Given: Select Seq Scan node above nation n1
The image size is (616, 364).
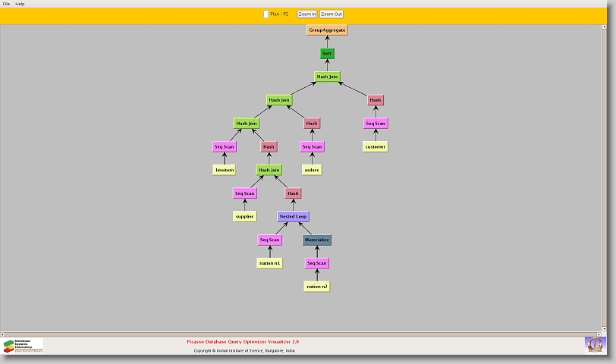Looking at the screenshot, I should 269,240.
